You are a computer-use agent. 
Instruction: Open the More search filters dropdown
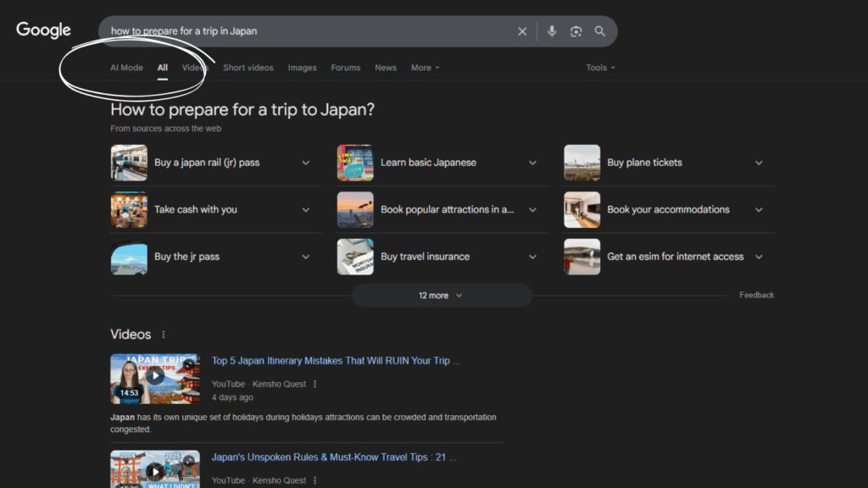point(425,68)
